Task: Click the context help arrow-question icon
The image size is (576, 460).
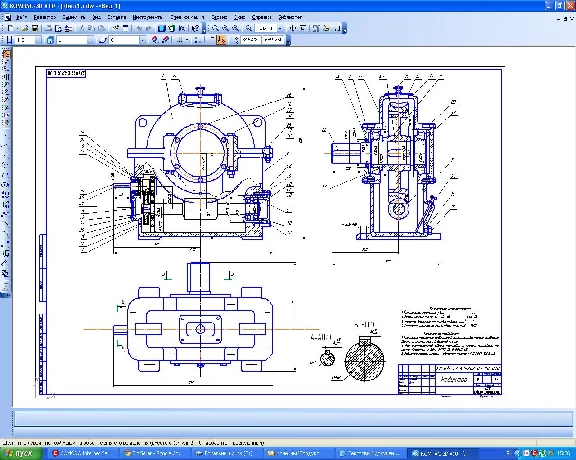Action: [195, 28]
